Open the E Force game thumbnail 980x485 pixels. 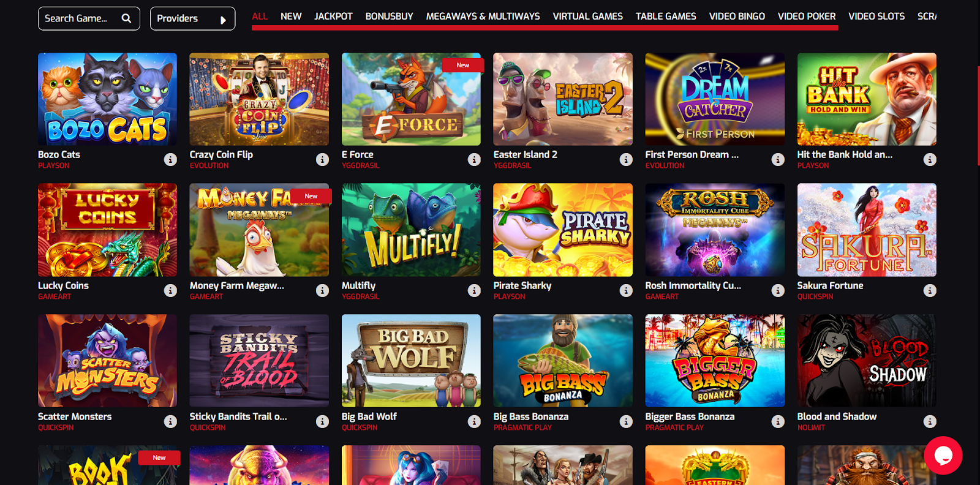[411, 99]
